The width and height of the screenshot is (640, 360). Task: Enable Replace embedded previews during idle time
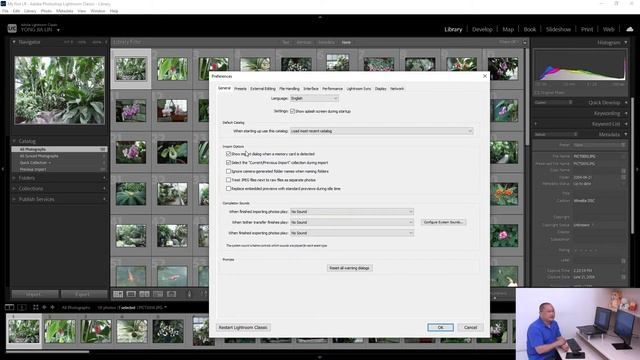tap(229, 189)
